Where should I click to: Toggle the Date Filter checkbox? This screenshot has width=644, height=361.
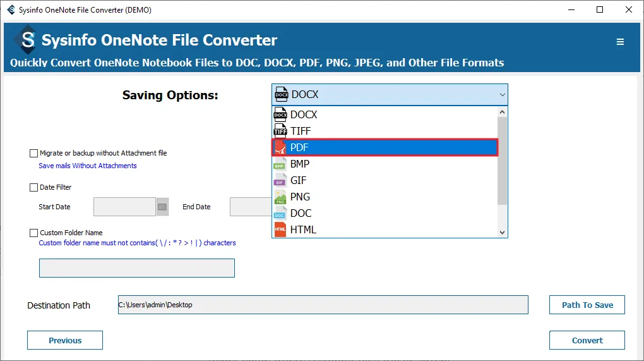pos(34,187)
